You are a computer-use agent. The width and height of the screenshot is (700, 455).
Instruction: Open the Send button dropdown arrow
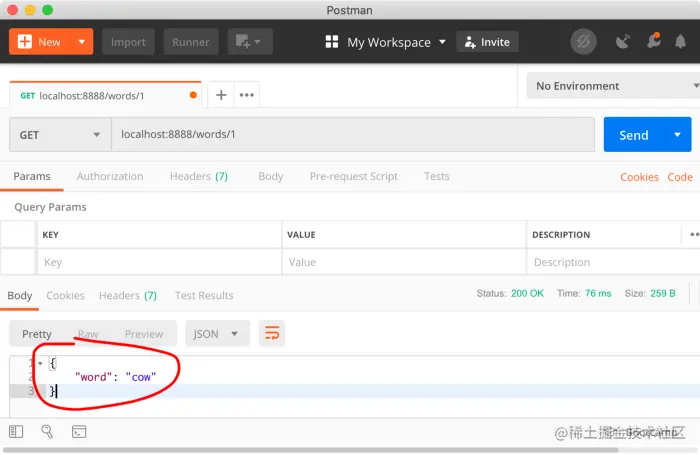pyautogui.click(x=677, y=134)
